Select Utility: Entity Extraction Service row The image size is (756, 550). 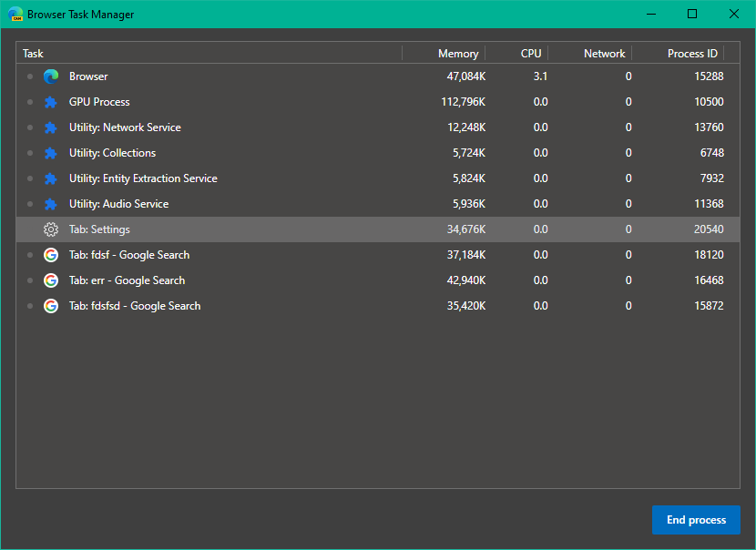click(x=378, y=178)
